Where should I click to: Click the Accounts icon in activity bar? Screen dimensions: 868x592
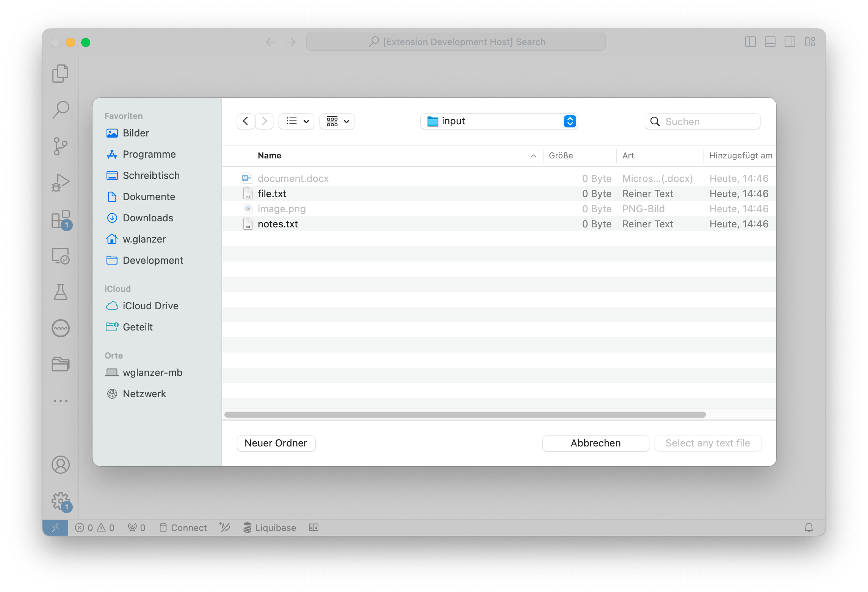(x=60, y=465)
